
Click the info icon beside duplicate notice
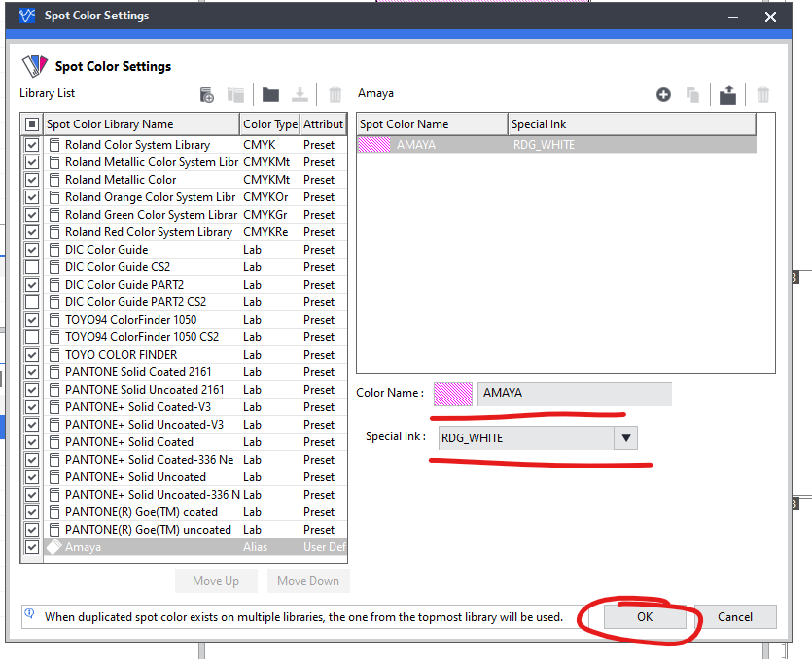click(29, 615)
